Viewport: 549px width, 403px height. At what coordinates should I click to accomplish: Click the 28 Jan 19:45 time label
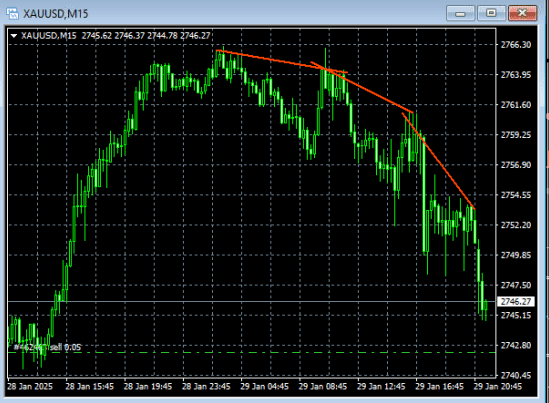148,387
